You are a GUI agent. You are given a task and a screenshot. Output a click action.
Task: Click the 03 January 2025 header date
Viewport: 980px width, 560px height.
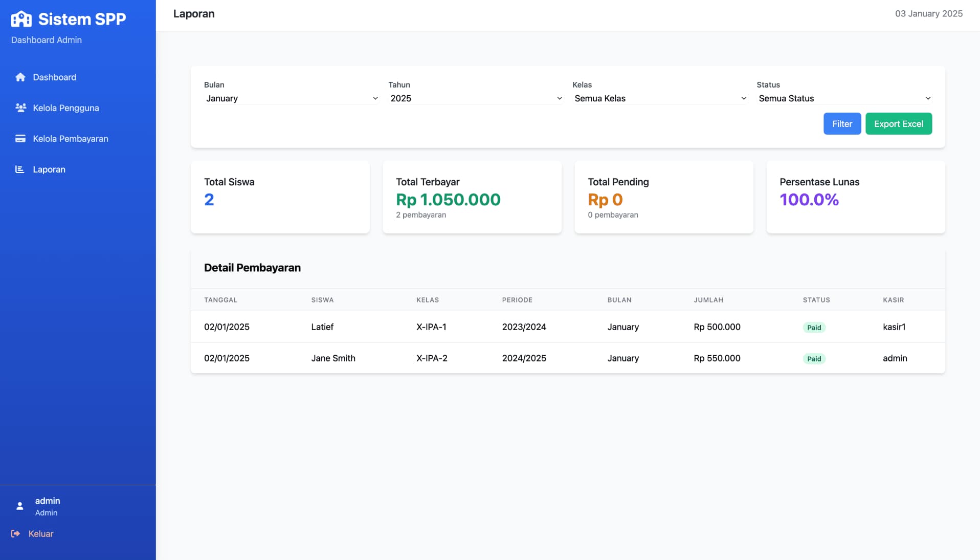click(928, 14)
